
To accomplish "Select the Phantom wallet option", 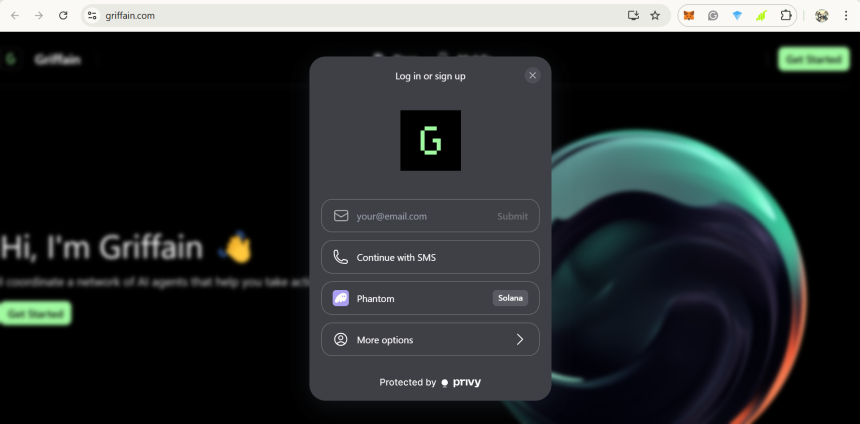I will coord(430,298).
